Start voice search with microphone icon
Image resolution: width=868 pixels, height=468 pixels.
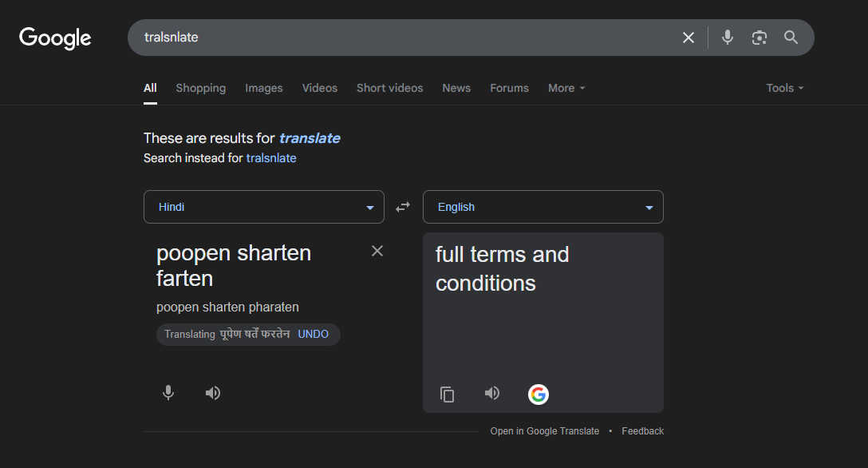[728, 37]
